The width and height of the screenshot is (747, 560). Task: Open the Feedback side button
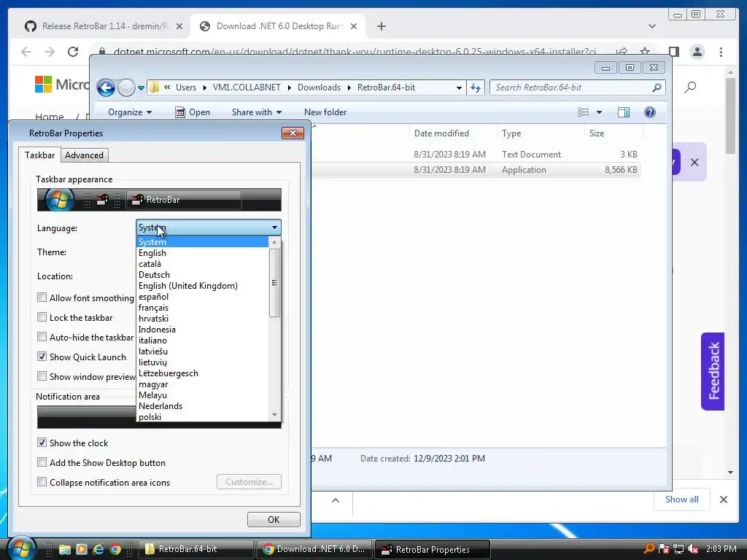[x=713, y=371]
